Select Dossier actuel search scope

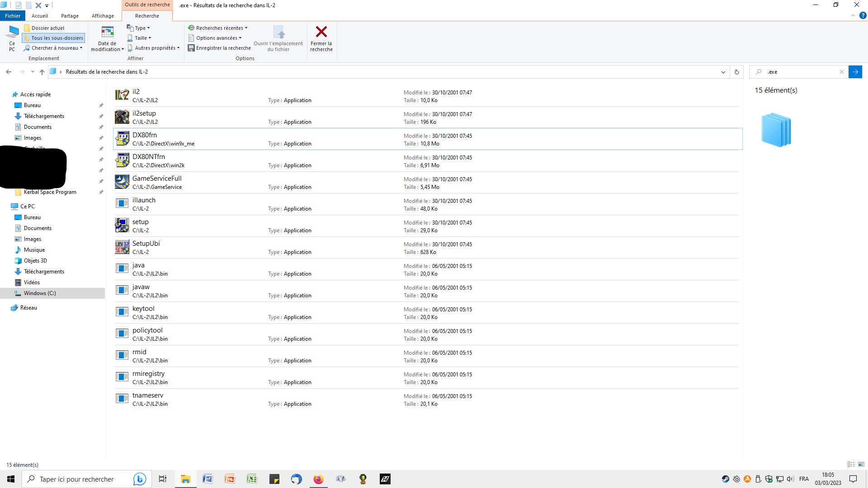pyautogui.click(x=44, y=28)
